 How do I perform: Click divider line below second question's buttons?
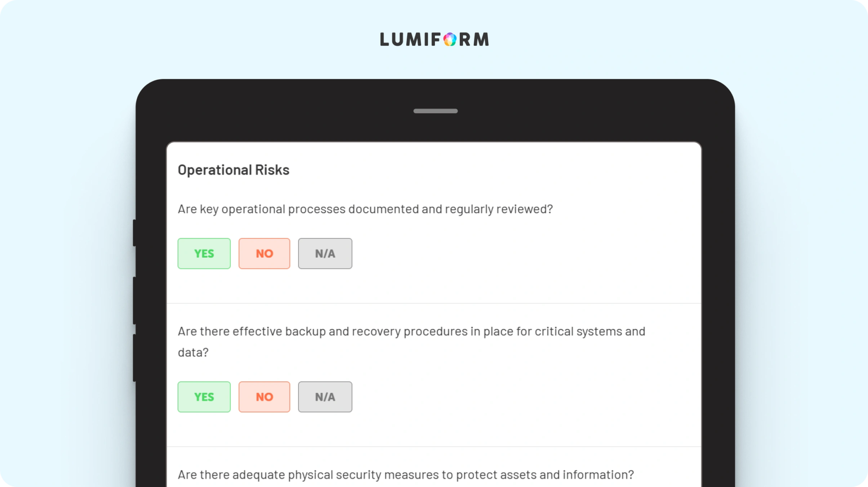(434, 447)
